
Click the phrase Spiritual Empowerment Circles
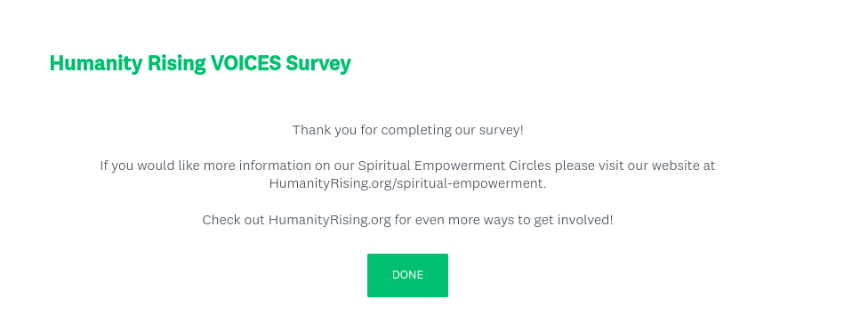click(454, 166)
